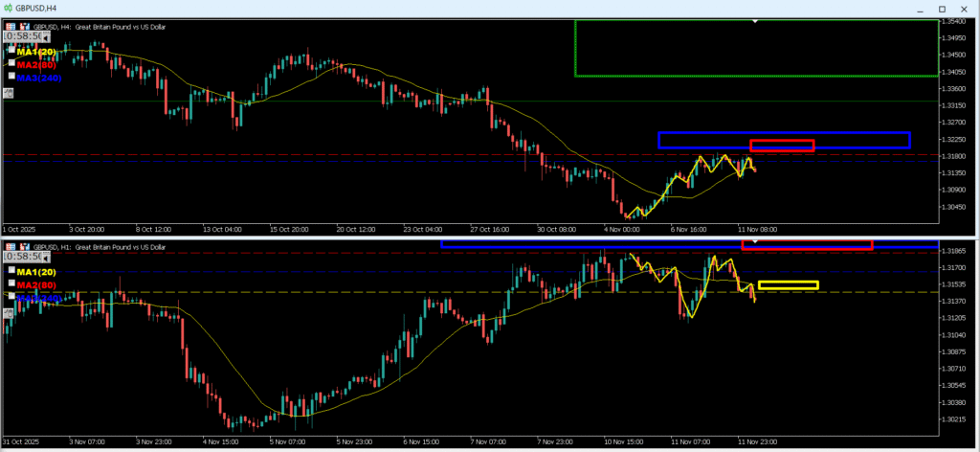Collapse the timer panel arrow on H1 chart
Screen dimensions: 980x452
[46, 257]
